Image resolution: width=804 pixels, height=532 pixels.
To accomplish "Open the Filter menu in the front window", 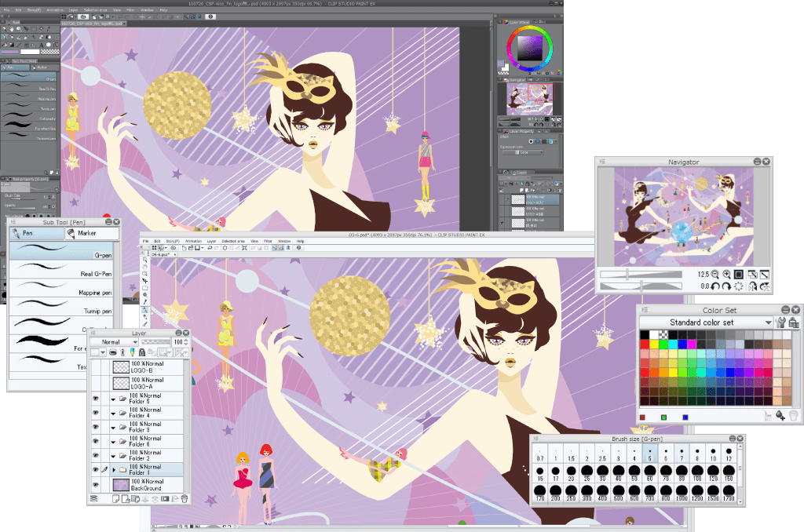I will click(x=268, y=241).
